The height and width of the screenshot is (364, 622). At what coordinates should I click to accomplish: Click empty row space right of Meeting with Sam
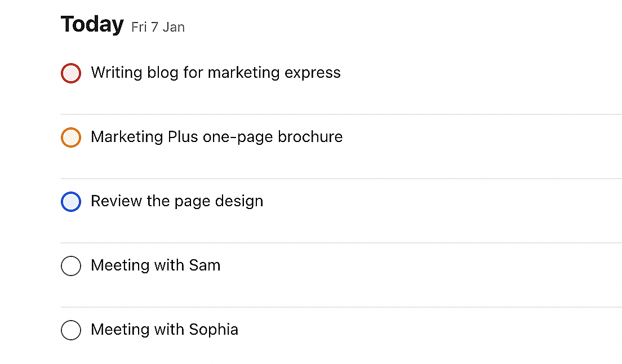[x=423, y=265]
